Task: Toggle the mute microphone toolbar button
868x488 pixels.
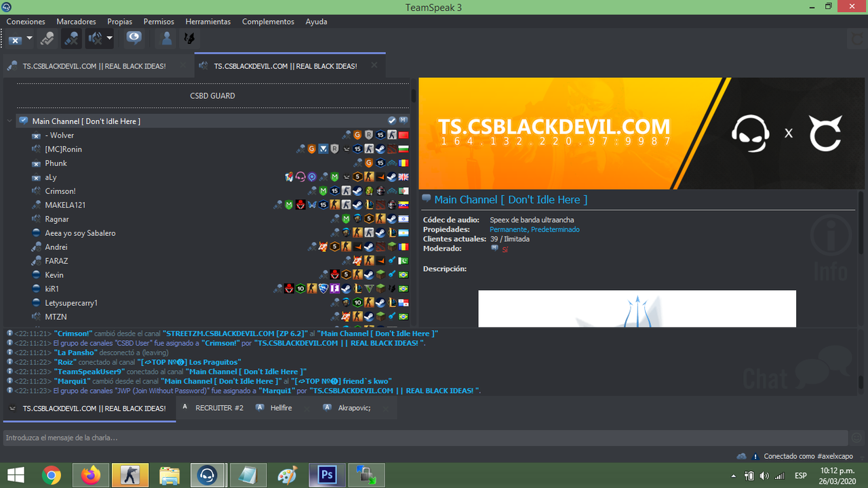Action: 71,39
